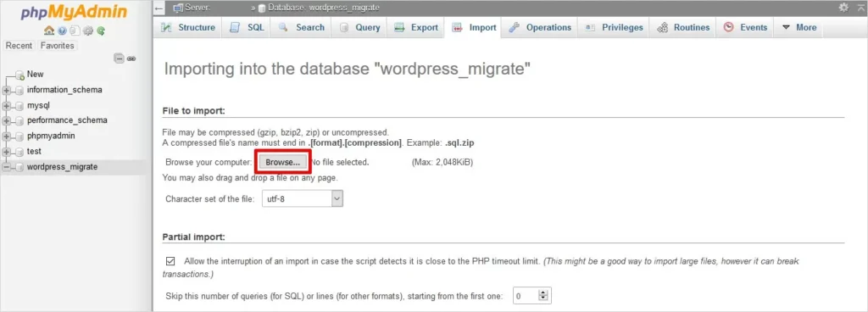This screenshot has width=868, height=312.
Task: Select the information_schema database
Action: point(64,90)
